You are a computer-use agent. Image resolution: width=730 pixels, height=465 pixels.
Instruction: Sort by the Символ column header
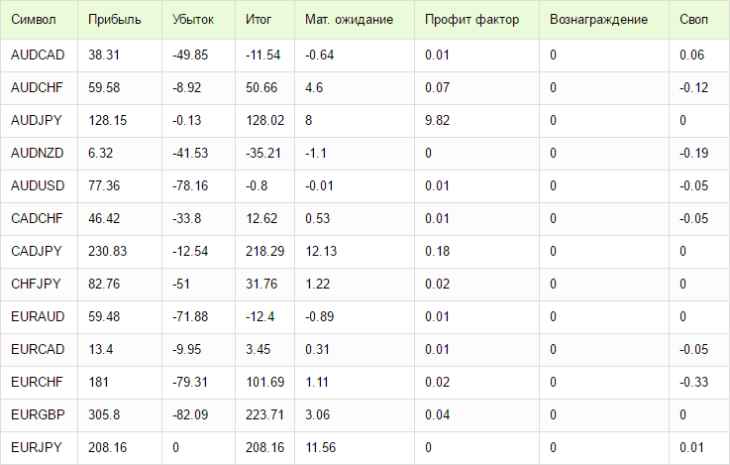[x=34, y=20]
